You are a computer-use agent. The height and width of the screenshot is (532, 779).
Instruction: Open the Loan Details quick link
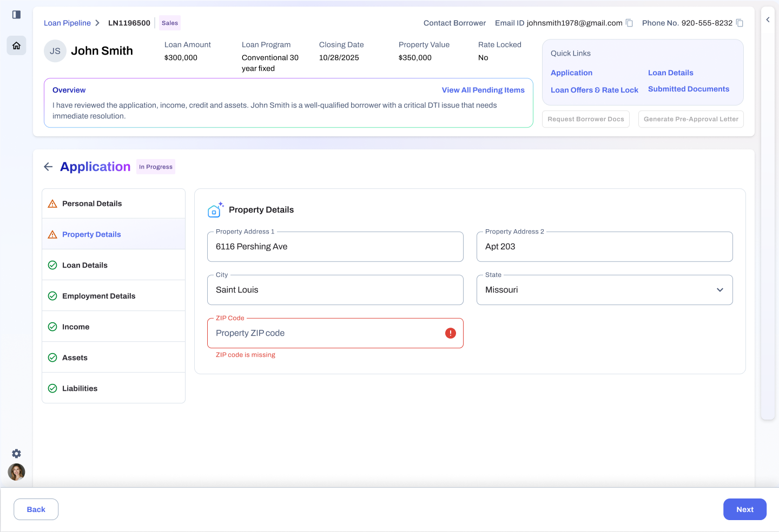tap(670, 73)
